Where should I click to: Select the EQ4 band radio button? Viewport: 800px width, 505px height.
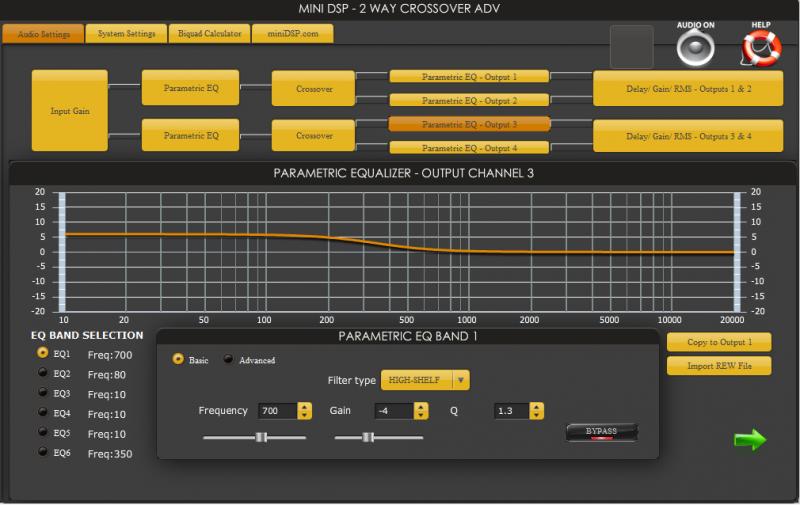click(x=43, y=412)
